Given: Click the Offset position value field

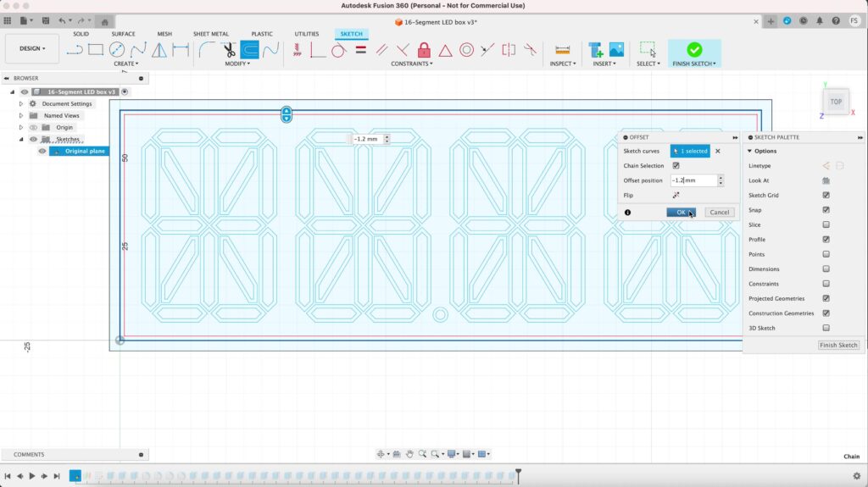Looking at the screenshot, I should point(693,180).
